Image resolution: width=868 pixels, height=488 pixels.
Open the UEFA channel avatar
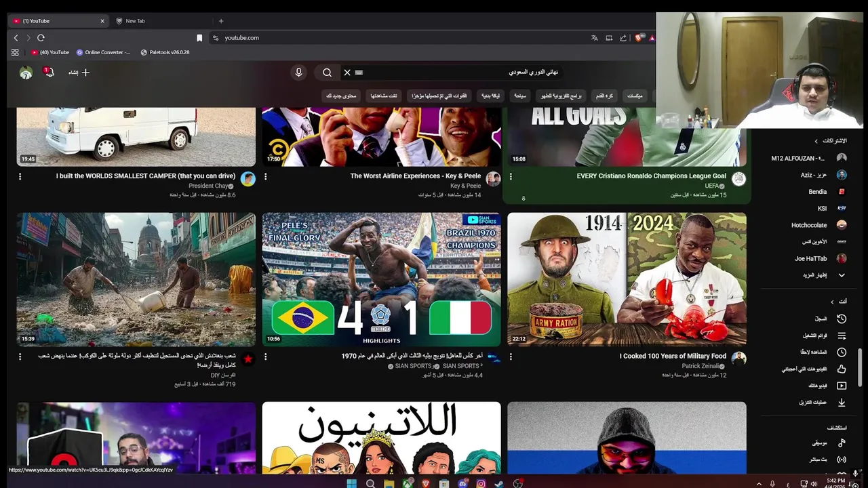(739, 179)
